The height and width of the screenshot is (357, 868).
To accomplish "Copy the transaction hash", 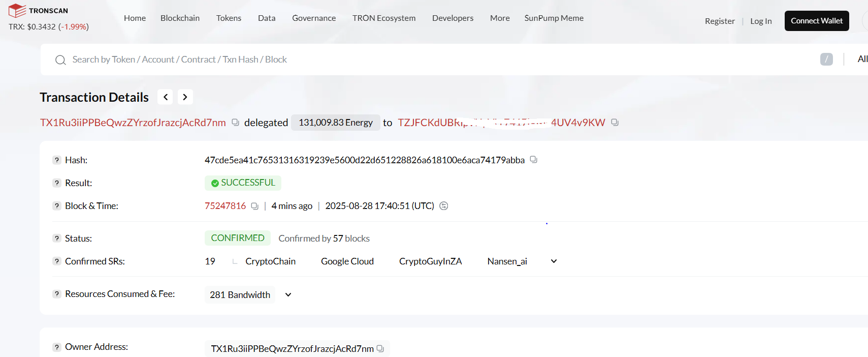I will tap(533, 159).
